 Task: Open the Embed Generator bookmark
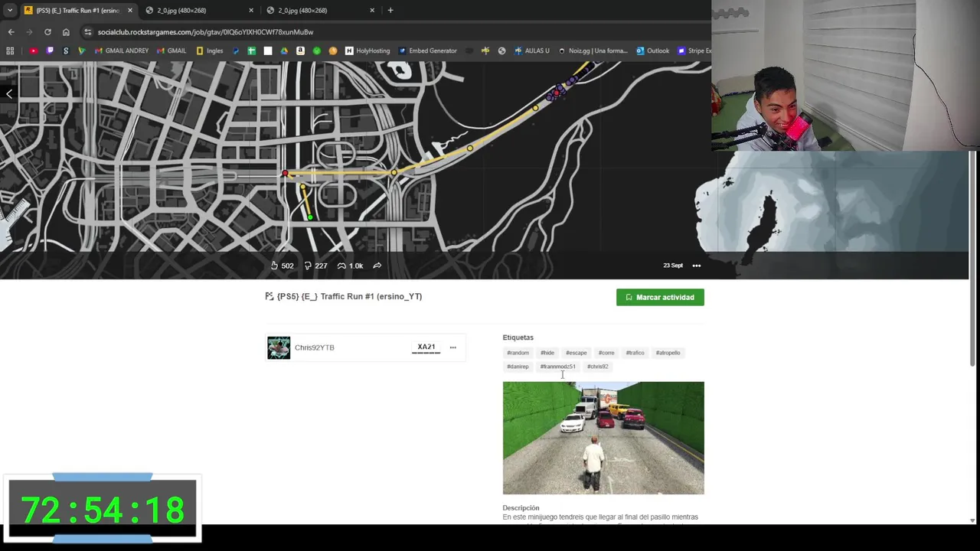tap(427, 51)
